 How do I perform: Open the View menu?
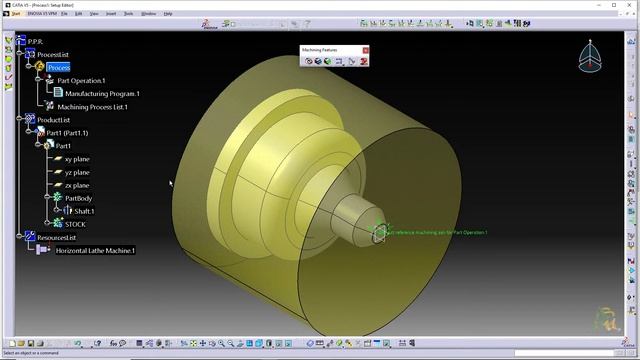pyautogui.click(x=94, y=13)
